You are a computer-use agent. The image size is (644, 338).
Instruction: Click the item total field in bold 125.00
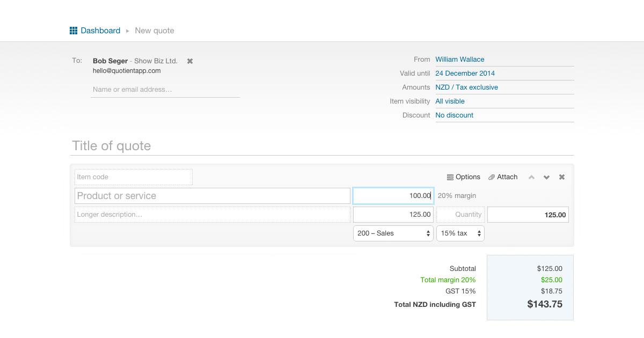(528, 215)
